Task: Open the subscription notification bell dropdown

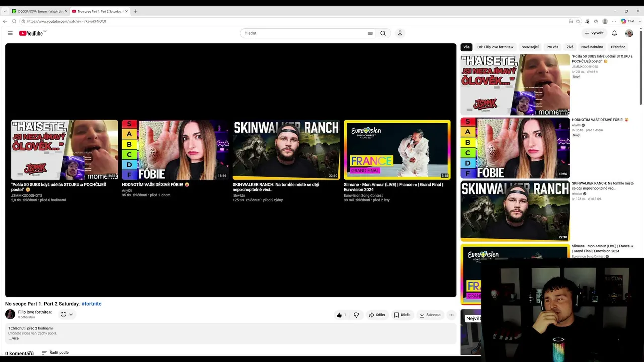Action: click(67, 314)
